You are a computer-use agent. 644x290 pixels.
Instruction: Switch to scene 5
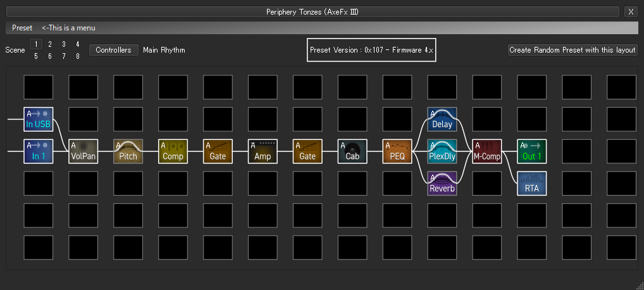[36, 56]
